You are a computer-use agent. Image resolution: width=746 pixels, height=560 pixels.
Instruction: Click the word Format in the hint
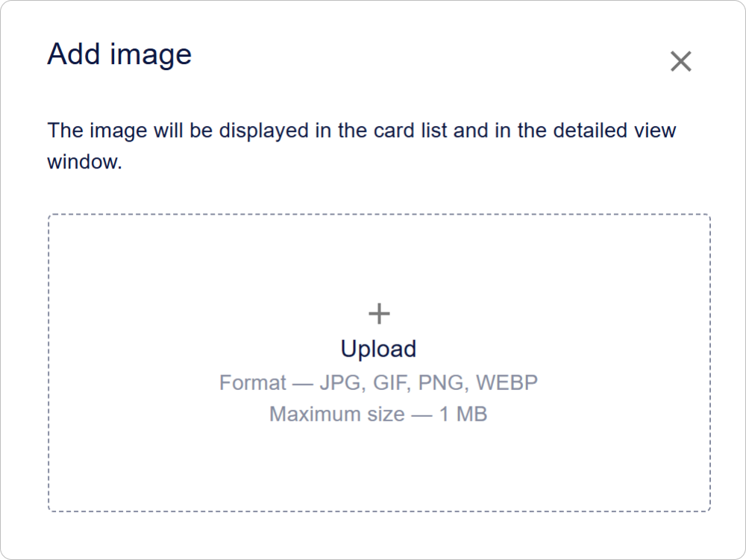click(252, 383)
